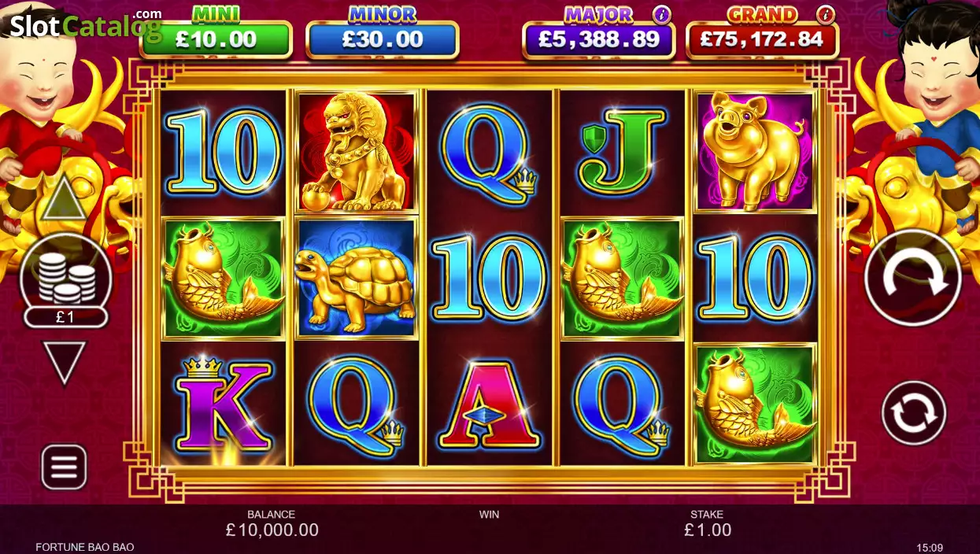Show info for the Grand jackpot
This screenshot has width=980, height=554.
click(825, 13)
